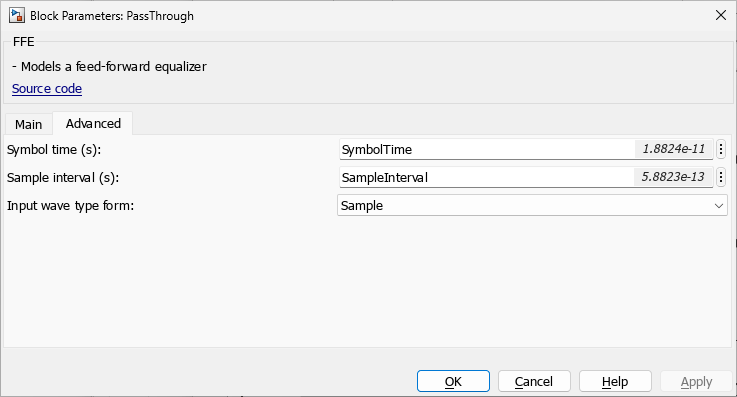Click the Cancel button
The height and width of the screenshot is (397, 737).
pos(534,381)
